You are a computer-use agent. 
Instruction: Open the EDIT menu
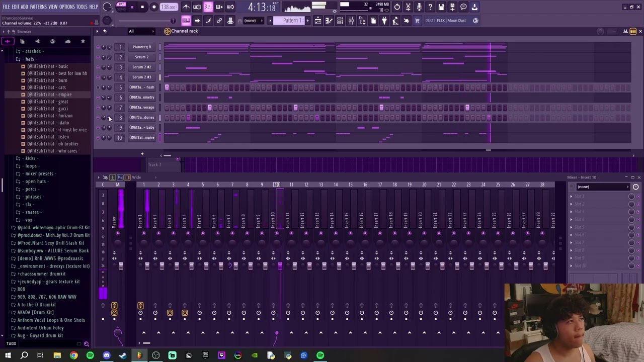click(x=16, y=7)
